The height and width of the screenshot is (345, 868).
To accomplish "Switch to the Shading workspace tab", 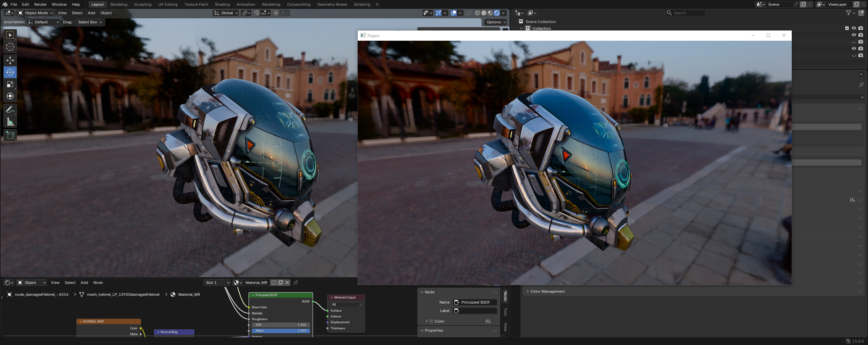I will [222, 4].
